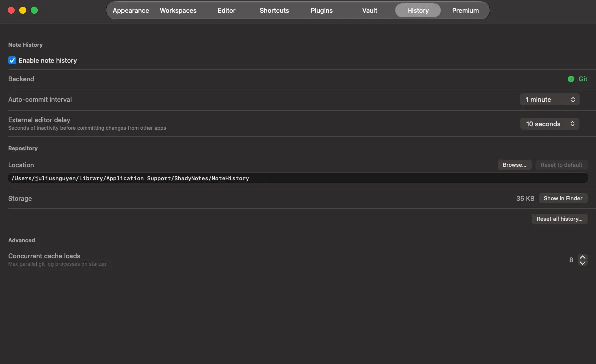
Task: Click the Concurrent cache loads label
Action: (44, 256)
